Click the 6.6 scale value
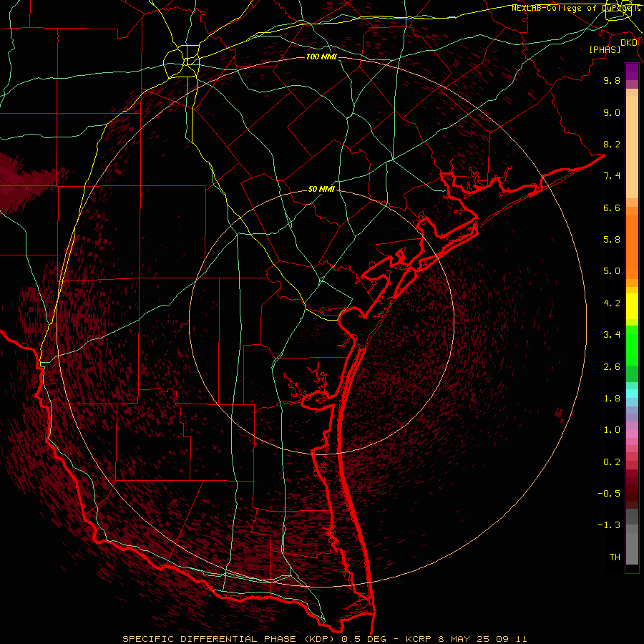This screenshot has height=644, width=644. pos(612,208)
